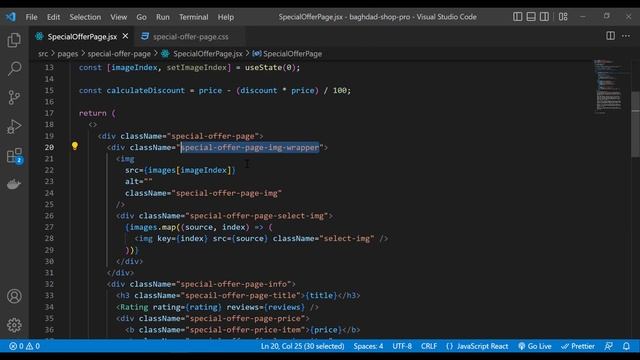Click the vertical scrollbar thumb
Image resolution: width=640 pixels, height=360 pixels.
pos(636,124)
